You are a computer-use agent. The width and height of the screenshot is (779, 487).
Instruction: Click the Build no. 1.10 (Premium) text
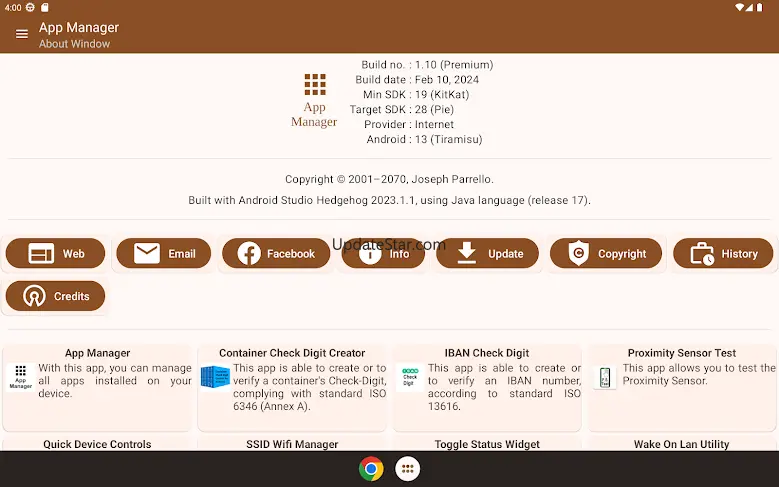click(427, 65)
